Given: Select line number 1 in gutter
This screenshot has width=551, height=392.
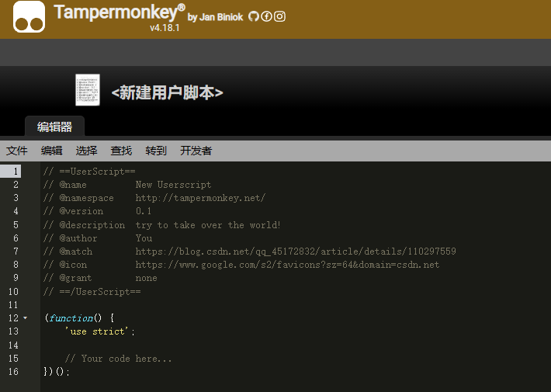Looking at the screenshot, I should click(x=16, y=172).
